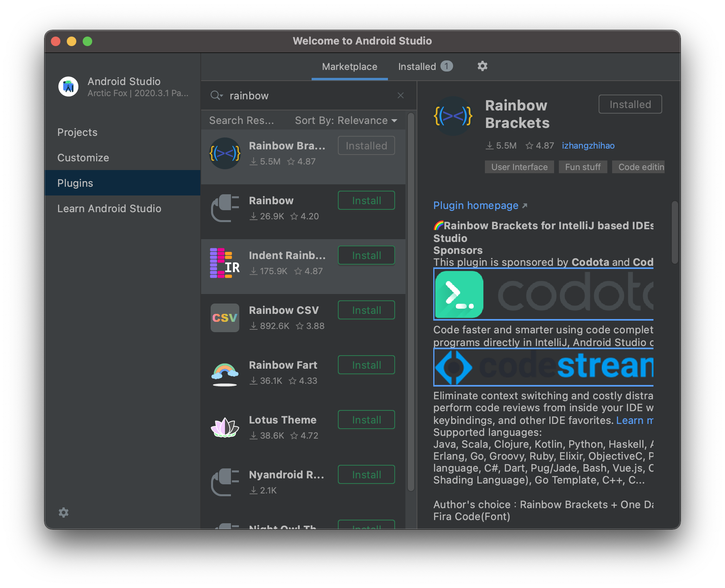The image size is (725, 588).
Task: Open the Plugin homepage link
Action: coord(480,205)
